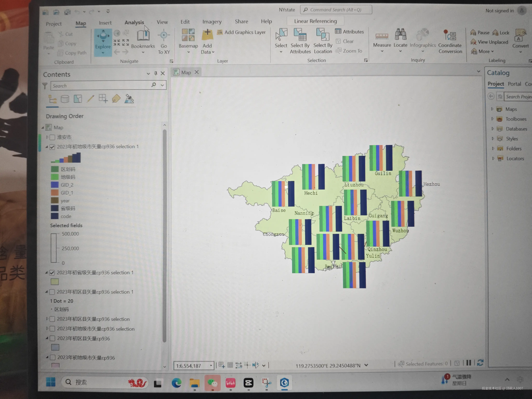The height and width of the screenshot is (399, 532).
Task: Click View Unplaced labels
Action: [x=489, y=42]
